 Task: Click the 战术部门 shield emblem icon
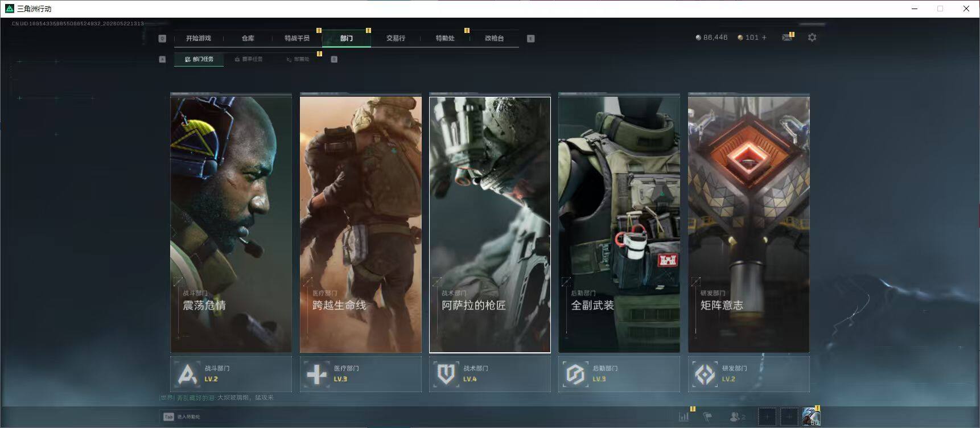click(446, 374)
